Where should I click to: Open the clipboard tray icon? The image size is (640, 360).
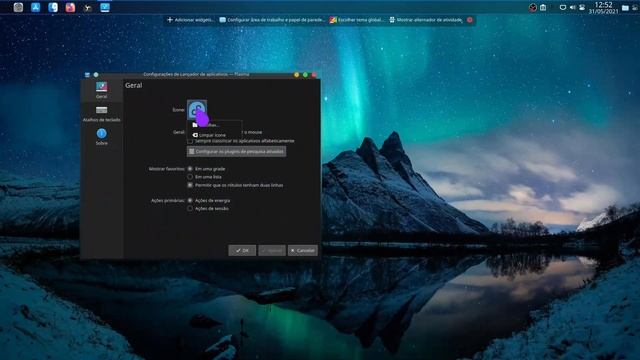point(543,7)
